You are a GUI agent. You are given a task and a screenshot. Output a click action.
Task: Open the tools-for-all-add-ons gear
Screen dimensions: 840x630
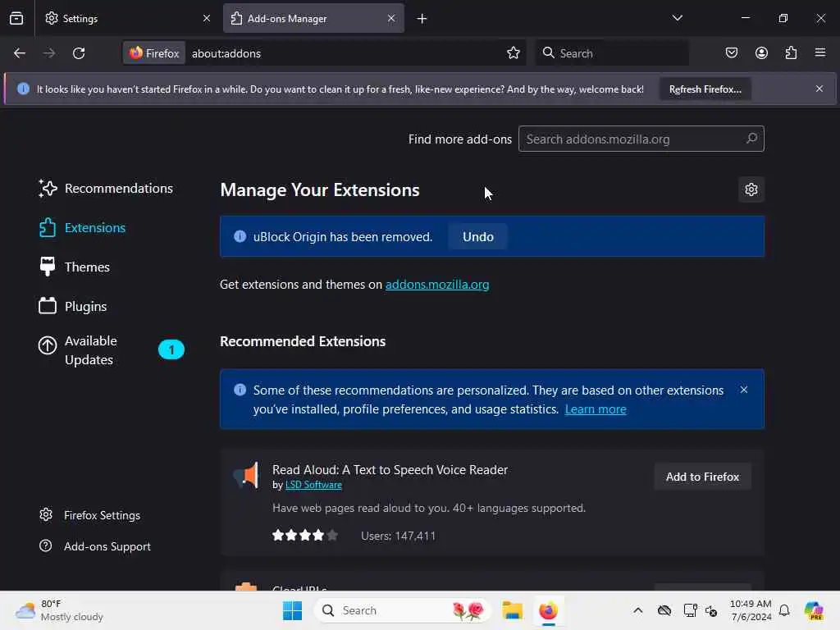[x=751, y=189]
